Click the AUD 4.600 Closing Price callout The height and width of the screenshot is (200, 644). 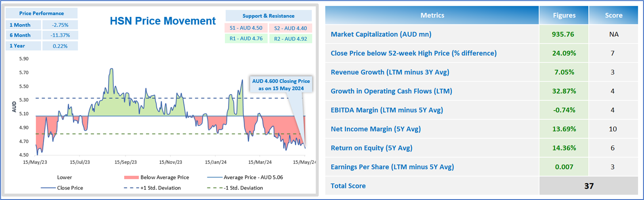tap(281, 85)
